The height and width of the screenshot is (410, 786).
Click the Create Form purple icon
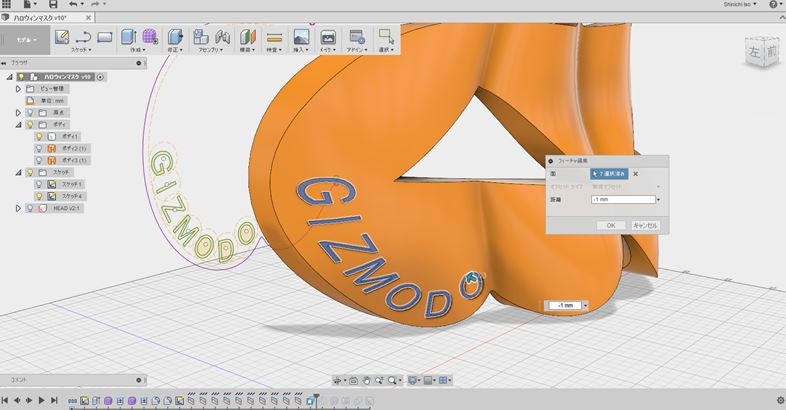(150, 37)
